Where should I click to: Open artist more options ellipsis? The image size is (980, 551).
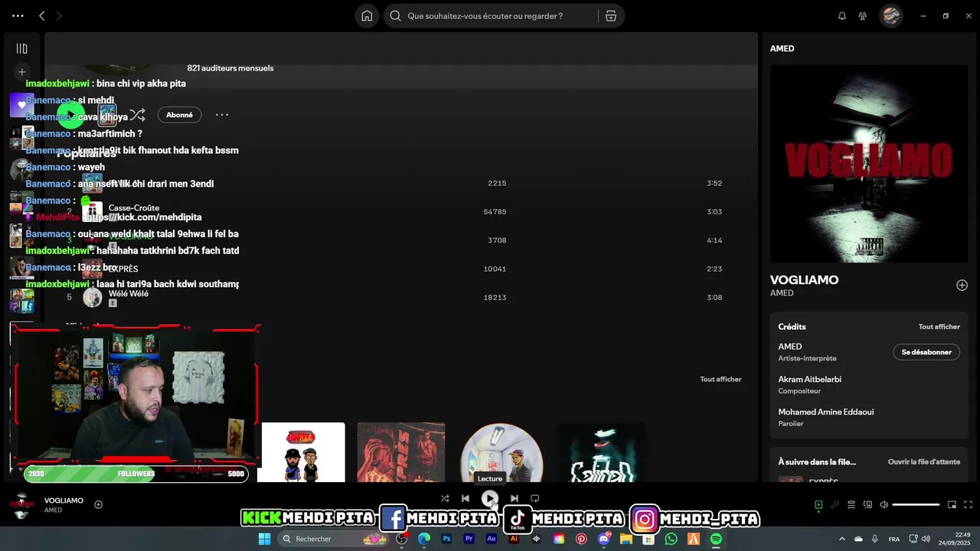[222, 115]
